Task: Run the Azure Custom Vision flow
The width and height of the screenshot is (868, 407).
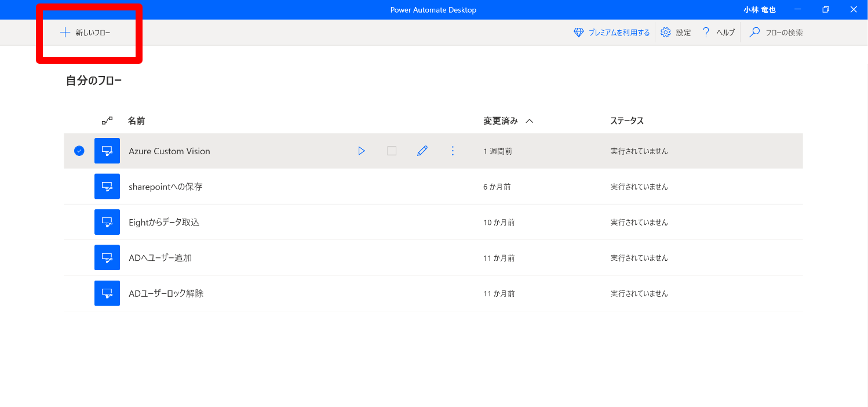Action: pos(362,151)
